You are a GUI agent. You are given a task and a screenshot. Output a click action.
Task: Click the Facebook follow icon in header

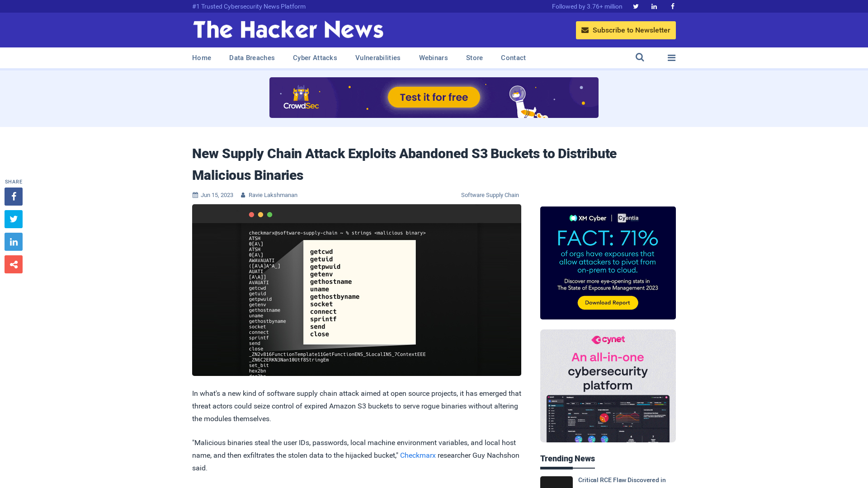click(x=672, y=6)
